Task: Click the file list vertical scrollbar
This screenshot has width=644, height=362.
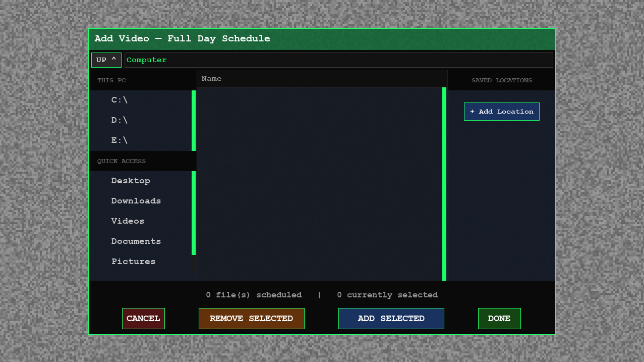Action: point(444,184)
